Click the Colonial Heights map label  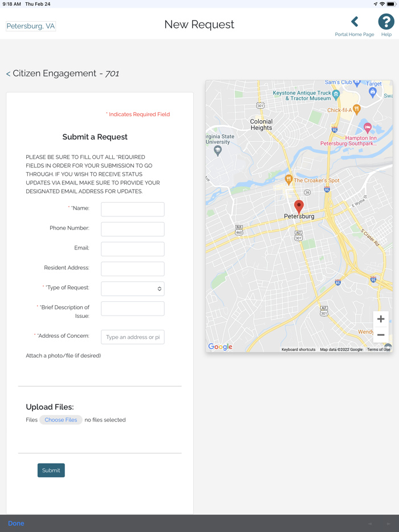[261, 125]
